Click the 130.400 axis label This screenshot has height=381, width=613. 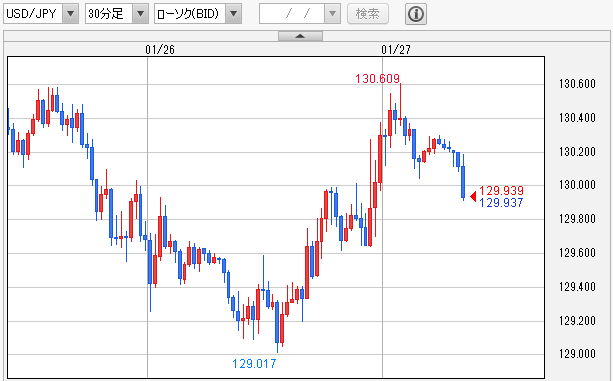click(577, 118)
